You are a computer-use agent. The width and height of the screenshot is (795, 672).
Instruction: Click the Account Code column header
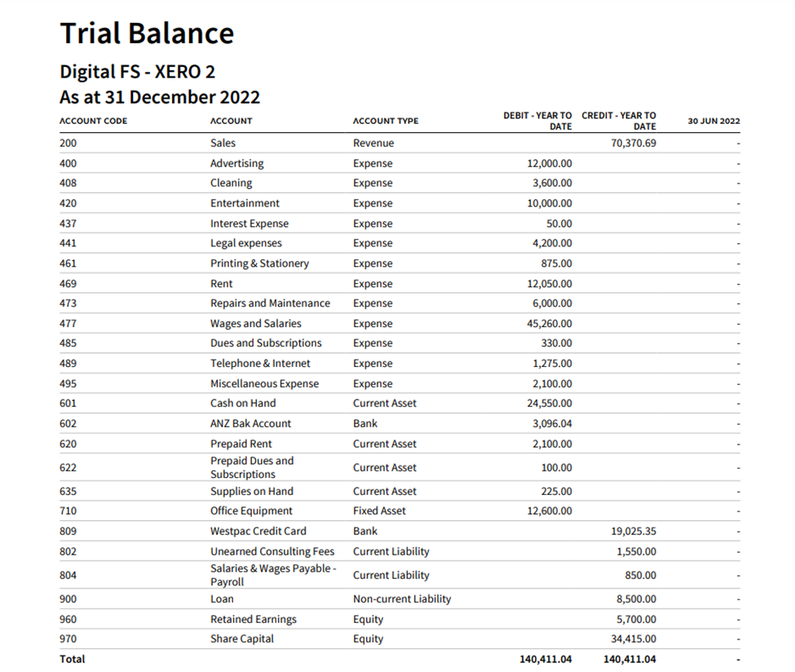point(93,121)
